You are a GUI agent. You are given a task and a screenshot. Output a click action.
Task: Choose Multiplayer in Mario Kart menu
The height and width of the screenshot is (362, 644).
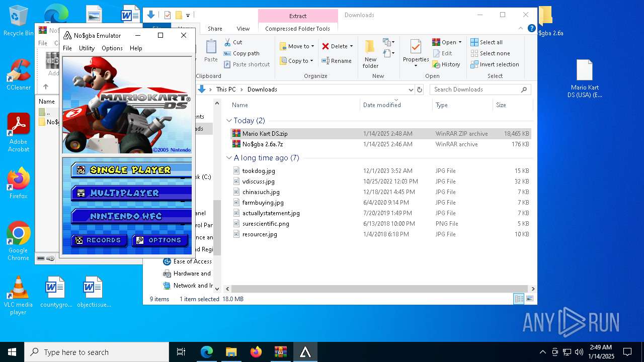(131, 193)
